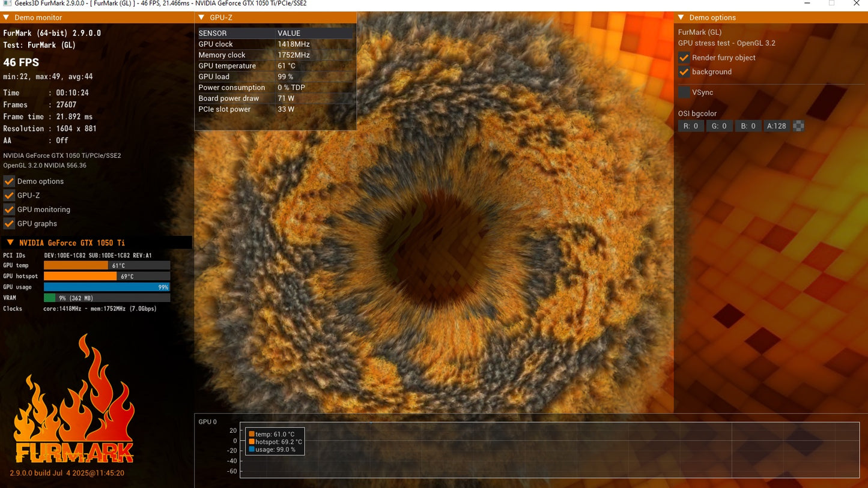Click the SENSOR column header in GPU-Z

tap(213, 33)
